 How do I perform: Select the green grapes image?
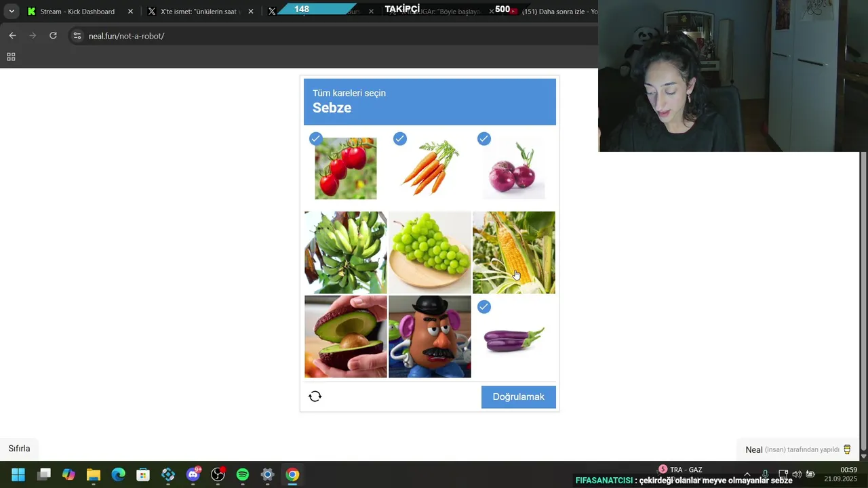click(430, 252)
